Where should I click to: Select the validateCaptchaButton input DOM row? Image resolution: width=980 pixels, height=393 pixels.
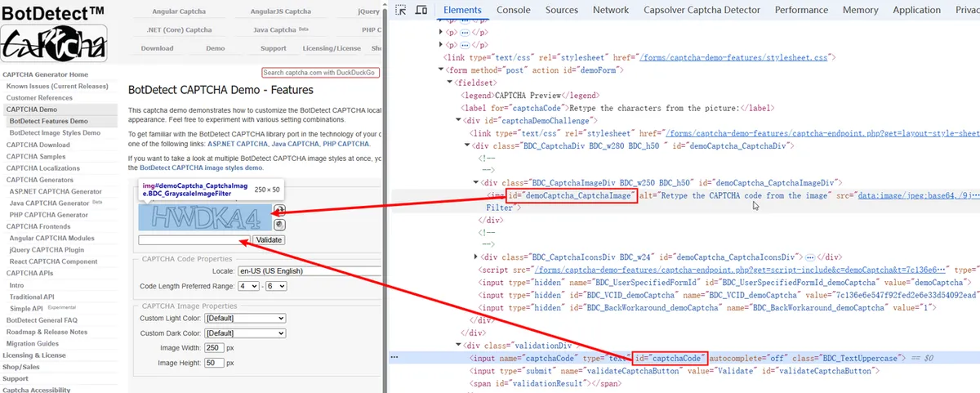click(x=674, y=370)
